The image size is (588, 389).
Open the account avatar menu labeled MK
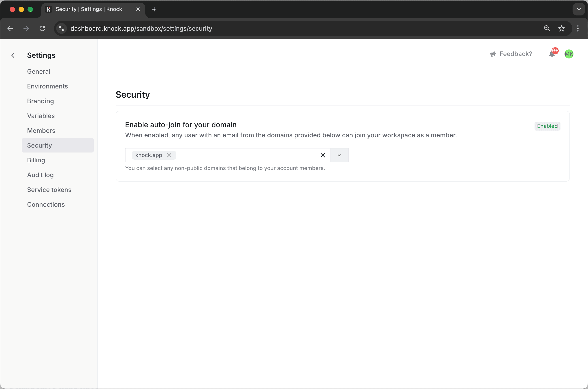click(x=569, y=54)
